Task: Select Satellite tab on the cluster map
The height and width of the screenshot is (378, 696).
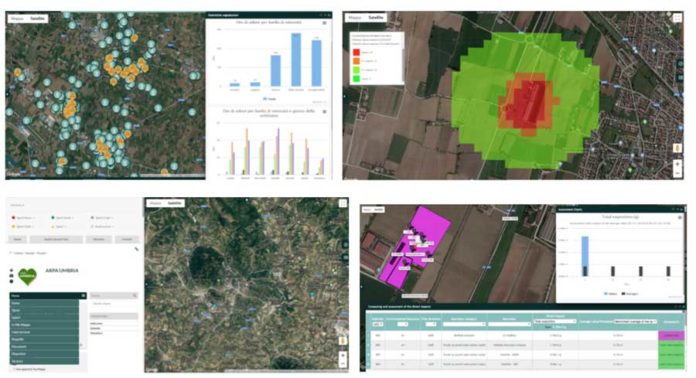Action: point(38,19)
